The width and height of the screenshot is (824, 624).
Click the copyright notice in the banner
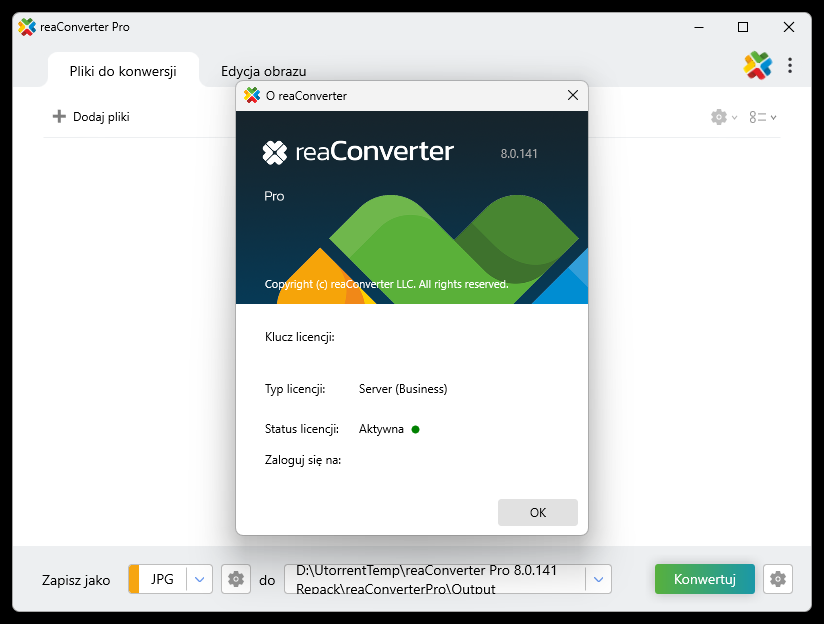click(386, 284)
